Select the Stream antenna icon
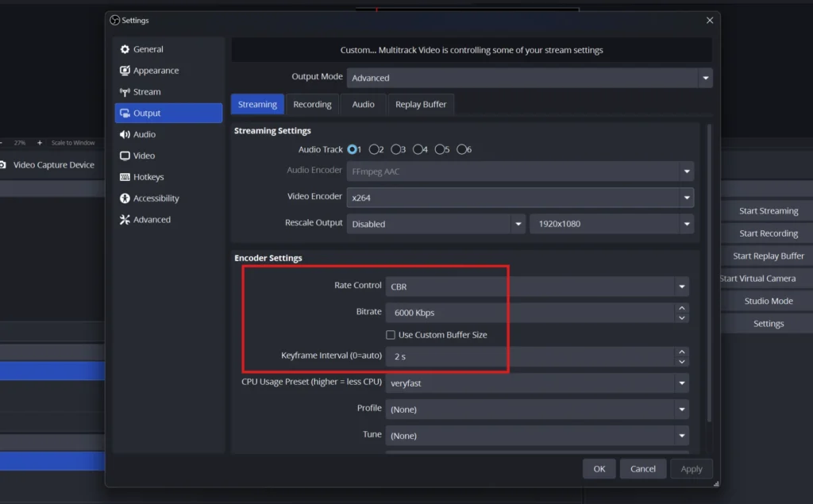Image resolution: width=813 pixels, height=504 pixels. click(125, 92)
